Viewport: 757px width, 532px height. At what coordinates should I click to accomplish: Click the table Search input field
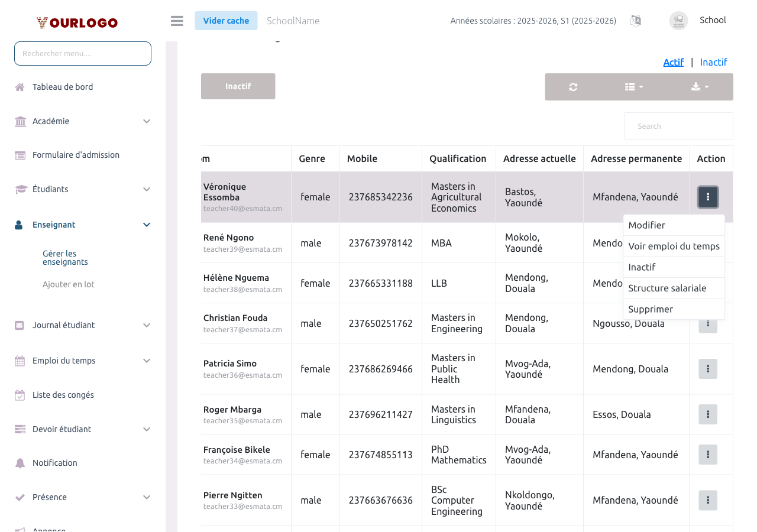(678, 126)
